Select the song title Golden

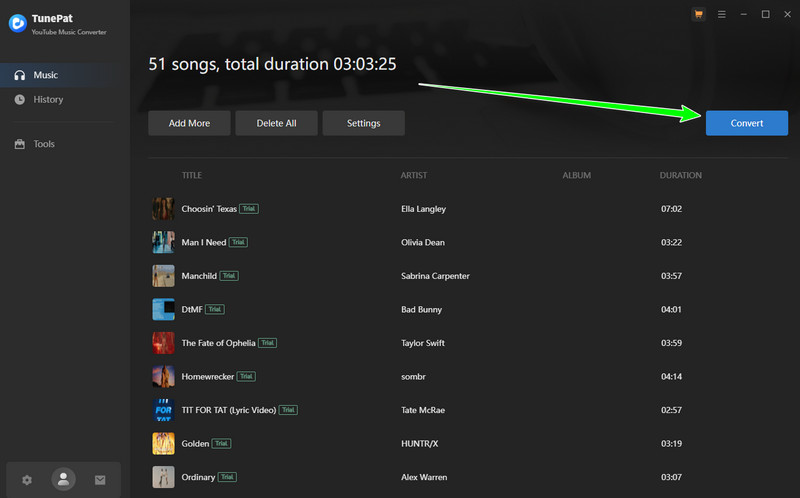coord(195,444)
